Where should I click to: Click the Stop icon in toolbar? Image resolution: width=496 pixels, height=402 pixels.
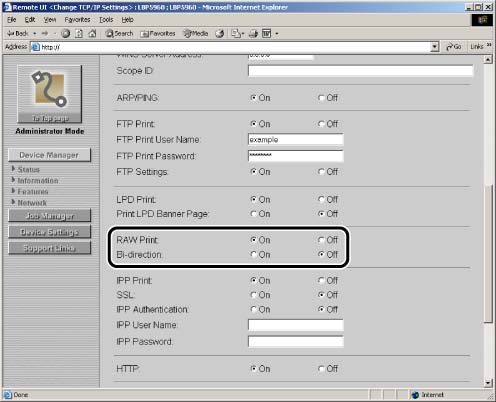pyautogui.click(x=66, y=33)
